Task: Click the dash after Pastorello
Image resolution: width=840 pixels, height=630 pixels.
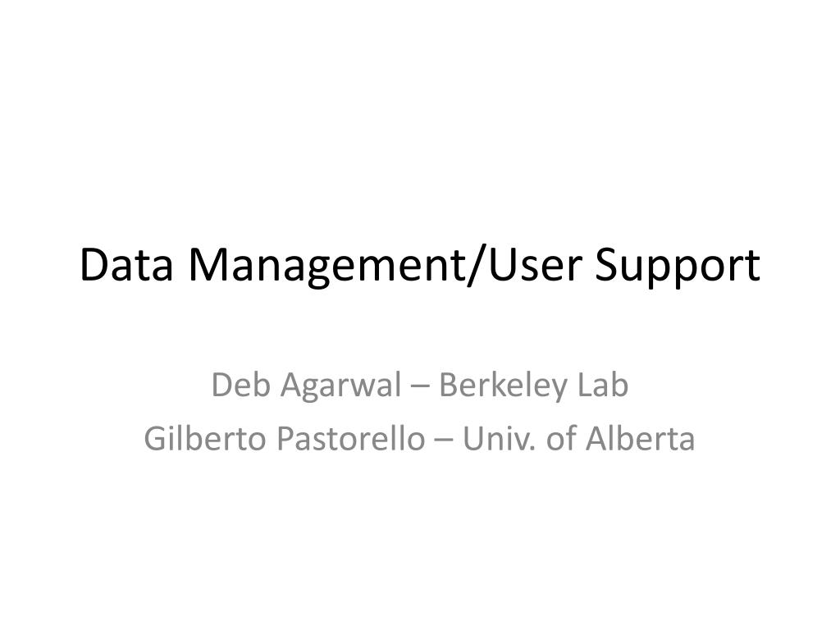Action: 444,441
